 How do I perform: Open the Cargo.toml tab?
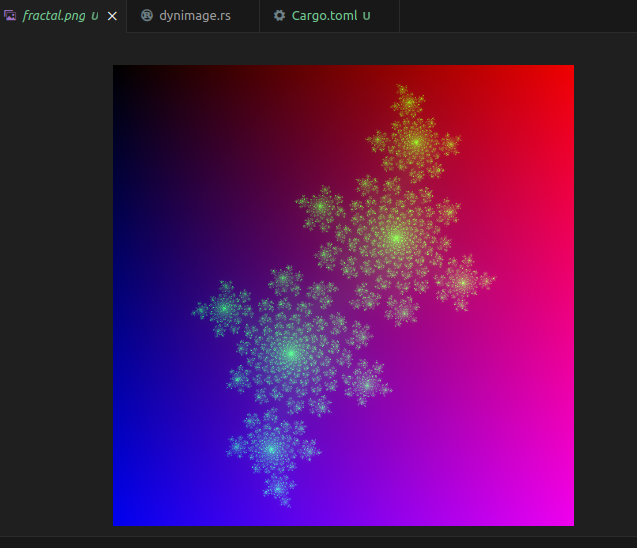tap(331, 16)
